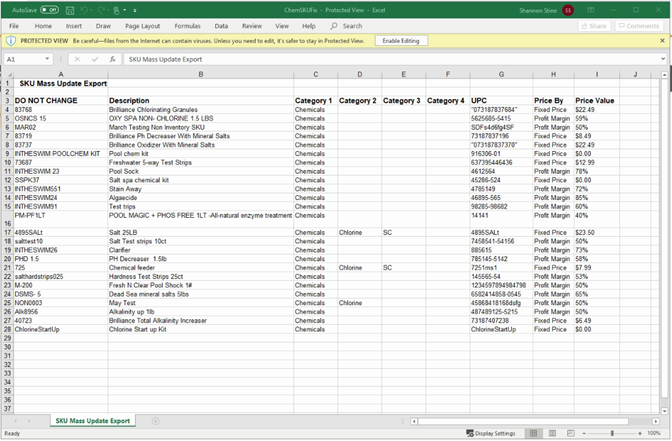
Task: Click the Search magnifier box
Action: click(346, 26)
